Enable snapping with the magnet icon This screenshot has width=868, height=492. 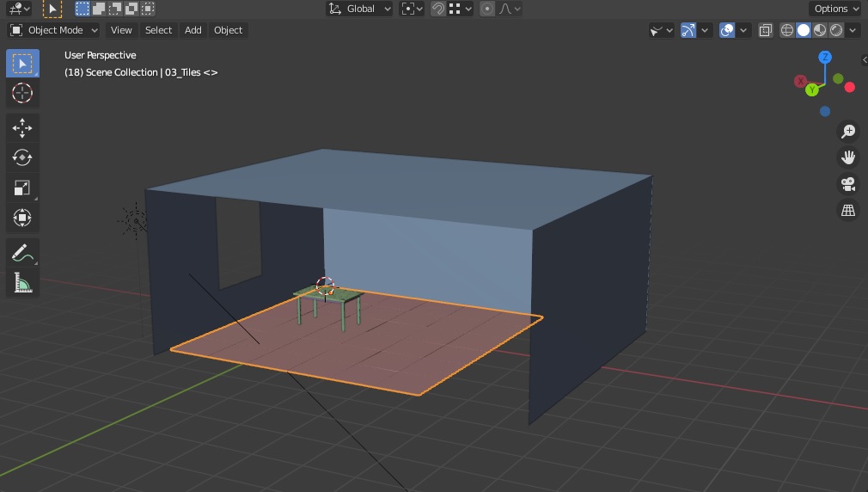[x=438, y=9]
